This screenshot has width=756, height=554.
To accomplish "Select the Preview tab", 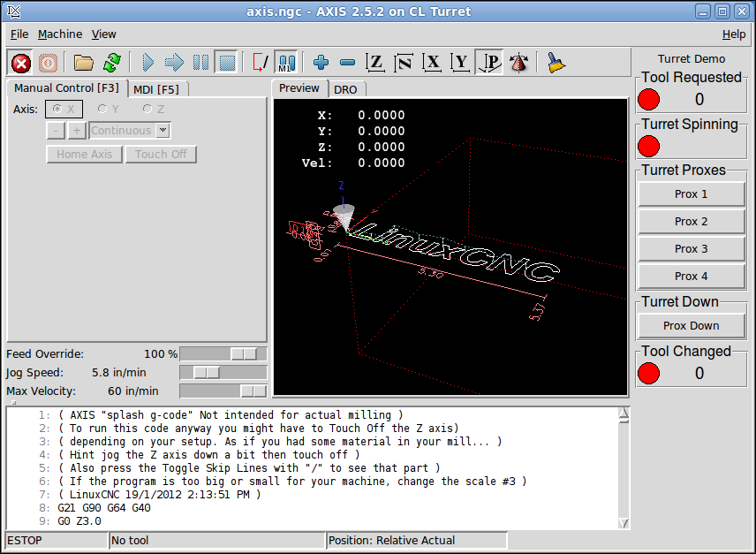I will point(299,88).
